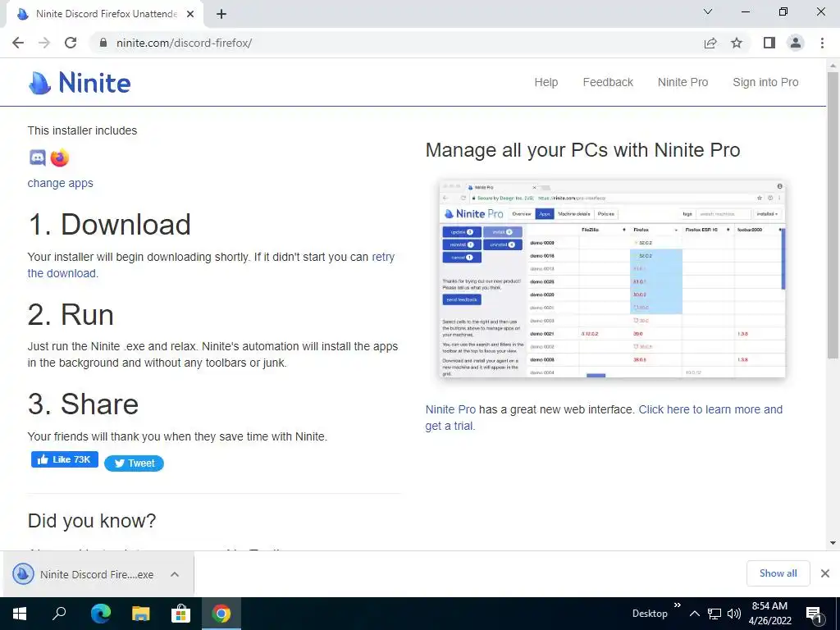Image resolution: width=840 pixels, height=630 pixels.
Task: Click Show all downloads
Action: pos(778,573)
